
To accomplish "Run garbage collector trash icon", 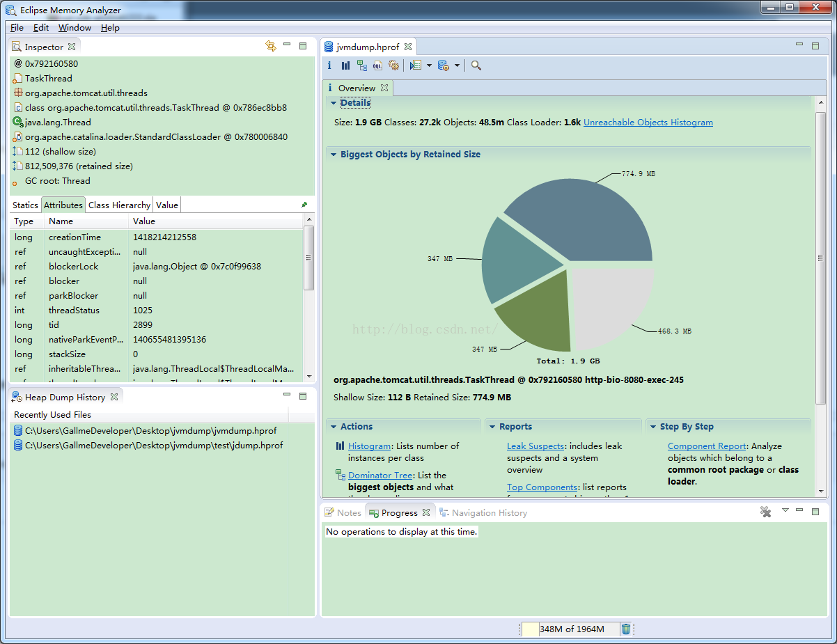I will (626, 629).
